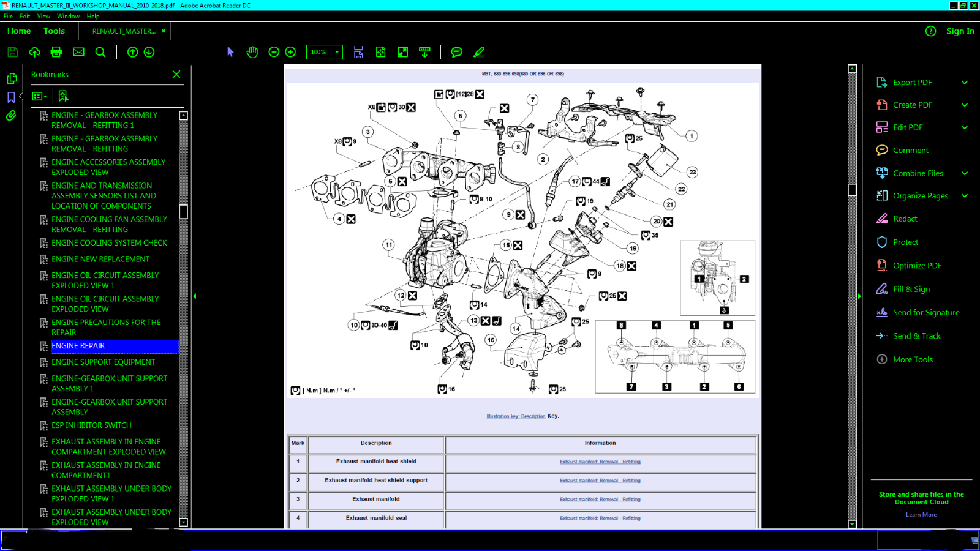Switch to the Home tab
Screen dimensions: 980x551
coord(19,31)
